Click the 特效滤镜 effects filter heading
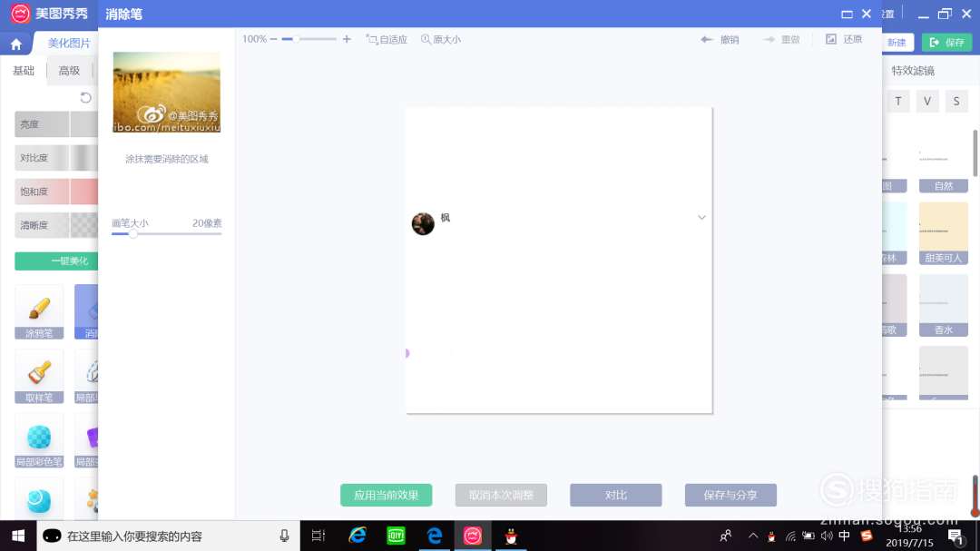 click(x=913, y=71)
